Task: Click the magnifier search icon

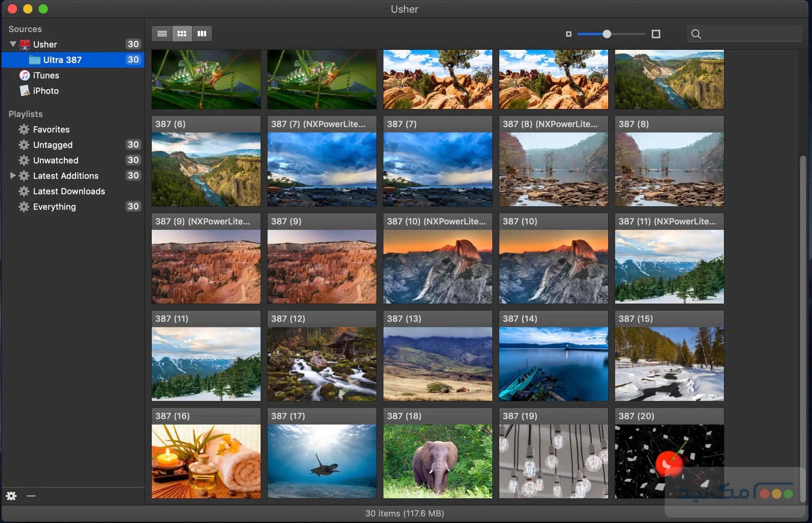Action: pos(696,34)
